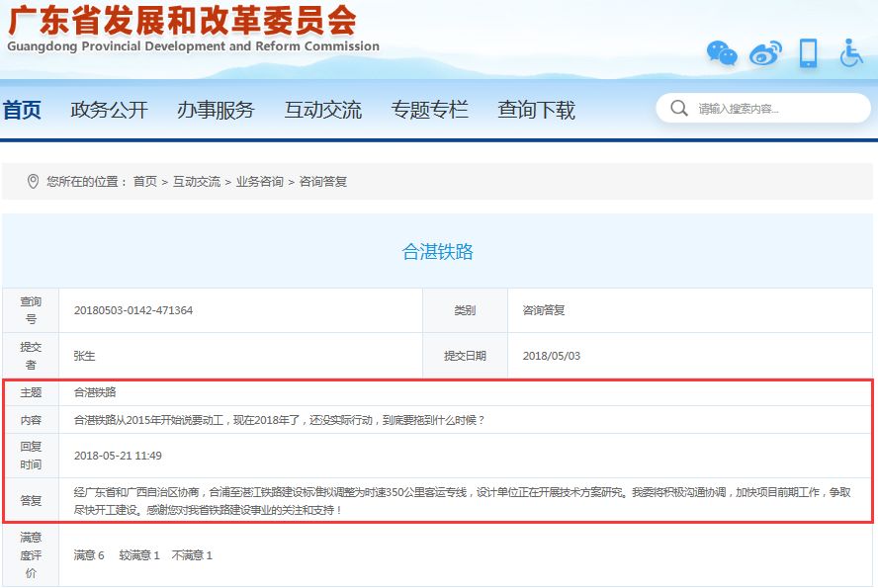Open the 政务公开 navigation menu
Viewport: 878px width, 588px height.
(x=109, y=110)
